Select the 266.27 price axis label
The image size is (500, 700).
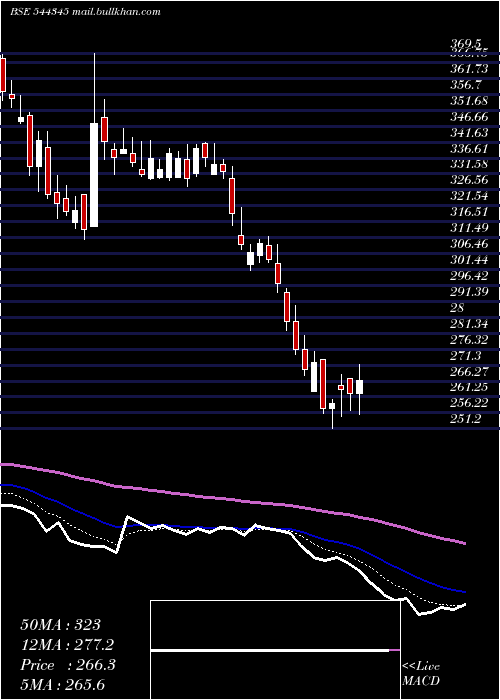point(469,372)
